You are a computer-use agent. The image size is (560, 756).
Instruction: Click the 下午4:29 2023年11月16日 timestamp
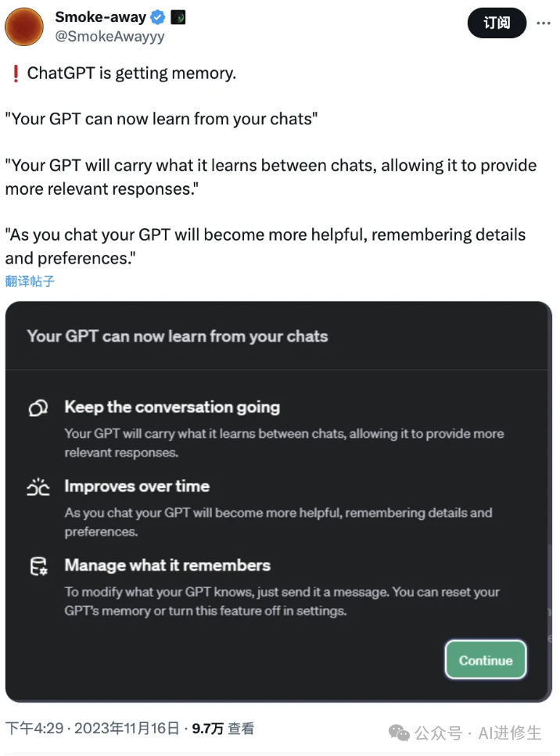[92, 728]
